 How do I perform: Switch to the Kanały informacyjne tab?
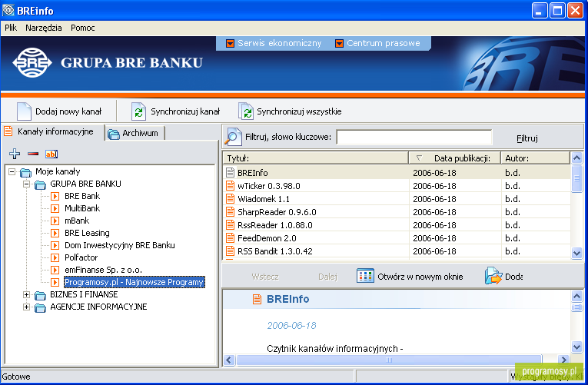click(x=53, y=131)
